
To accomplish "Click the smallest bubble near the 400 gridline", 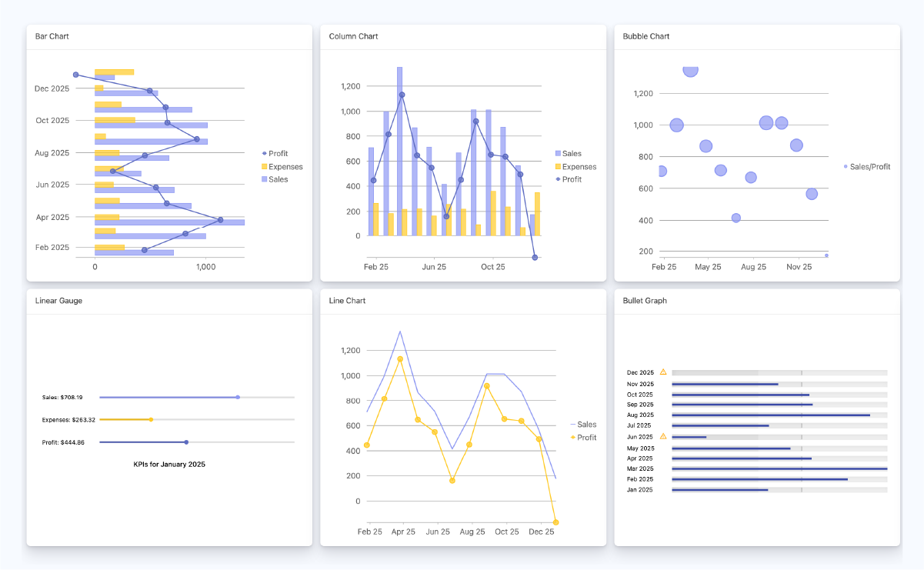I will tap(736, 218).
